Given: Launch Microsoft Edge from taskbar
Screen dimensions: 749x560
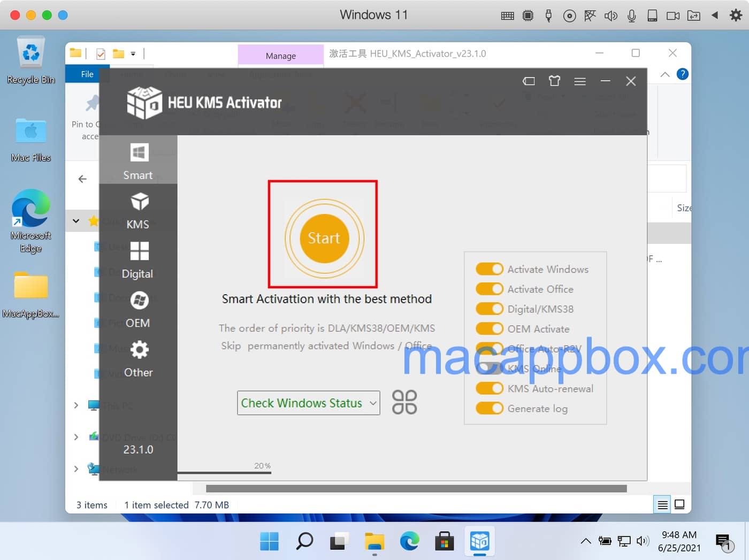Looking at the screenshot, I should pyautogui.click(x=409, y=541).
